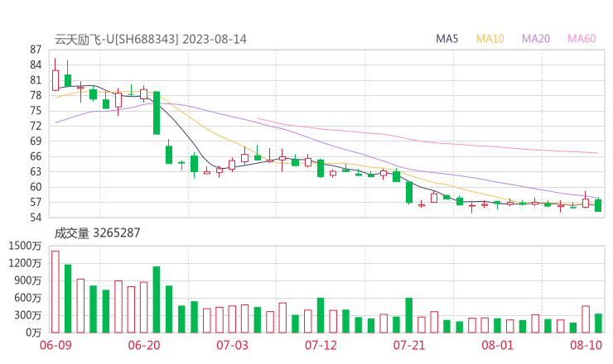
Task: Click the 1200万 volume axis label
Action: tap(25, 263)
